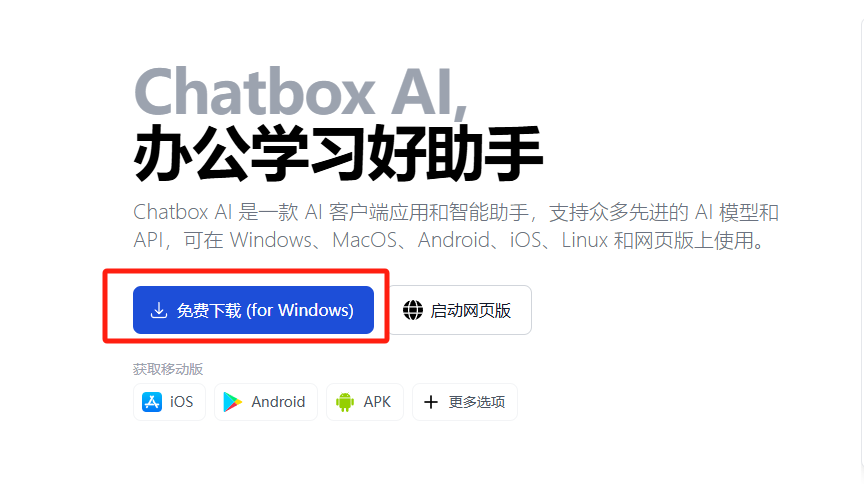
Task: Click the Chatbox AI description paragraph
Action: point(456,226)
